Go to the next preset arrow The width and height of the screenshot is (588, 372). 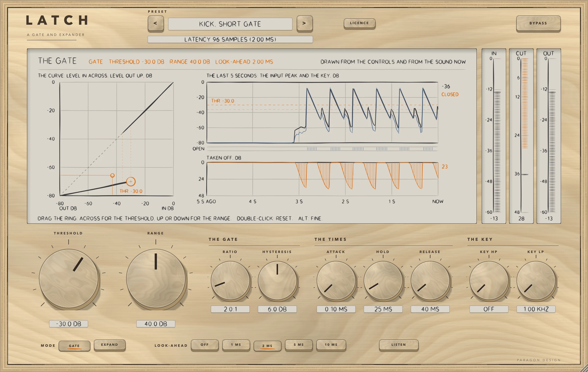305,23
